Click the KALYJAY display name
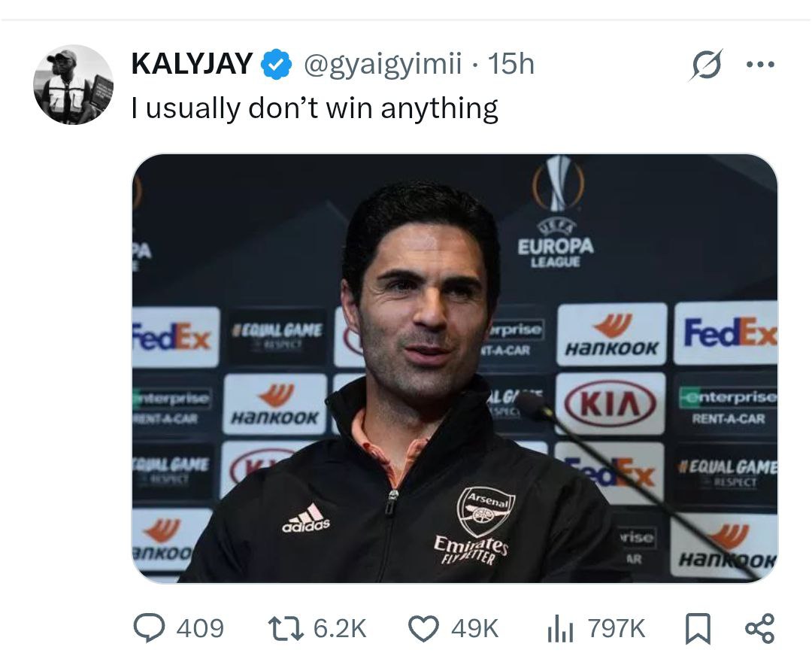Viewport: 812px width, 671px height. 192,64
